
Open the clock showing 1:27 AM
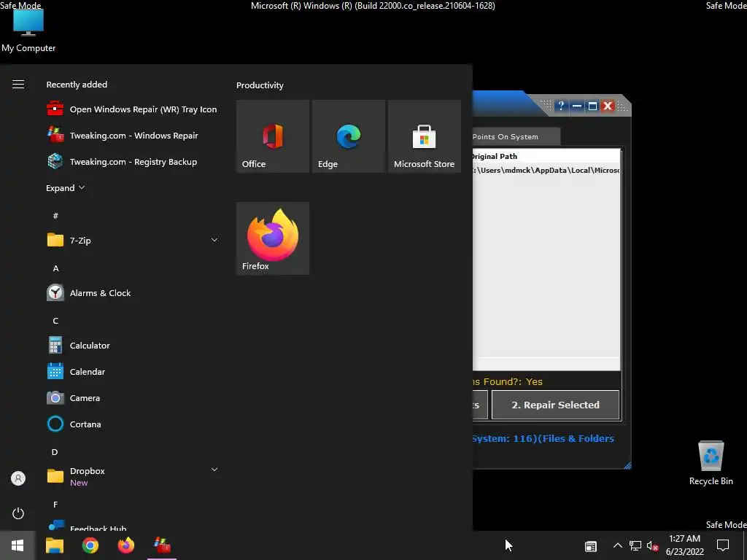coord(684,545)
